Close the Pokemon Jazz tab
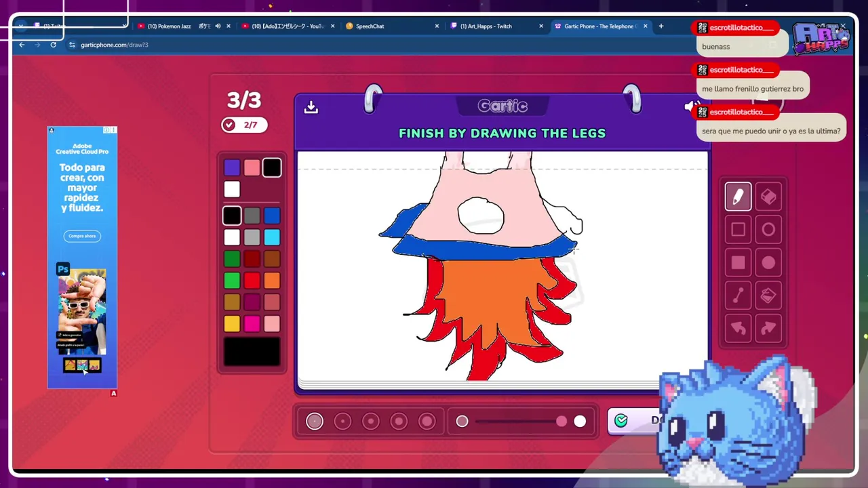 pos(229,26)
